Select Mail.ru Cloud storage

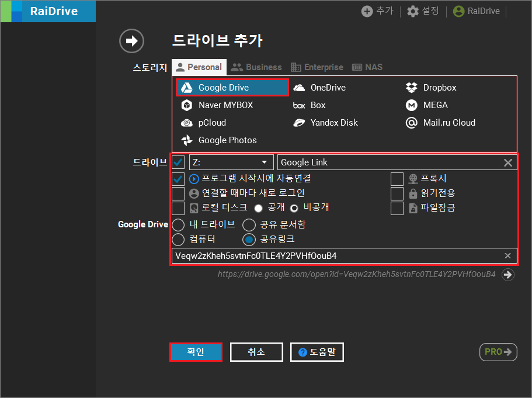440,123
